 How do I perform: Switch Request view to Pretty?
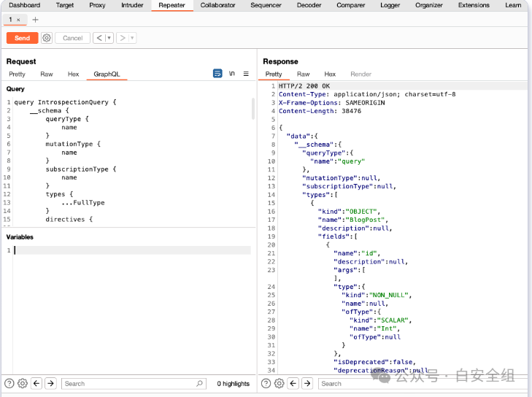[x=17, y=74]
